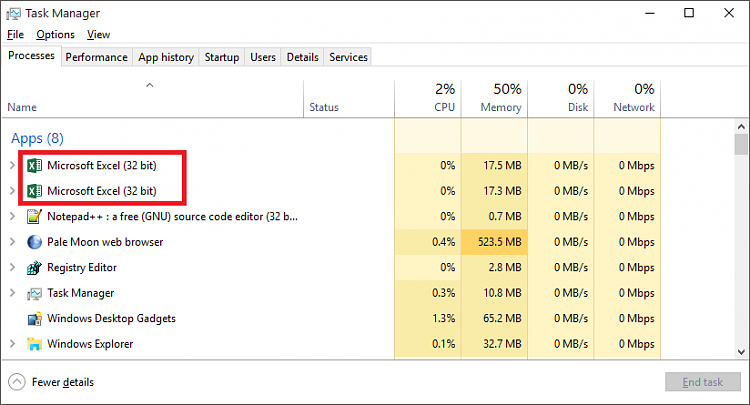Select the Registry Editor row name
The height and width of the screenshot is (405, 750).
[82, 268]
